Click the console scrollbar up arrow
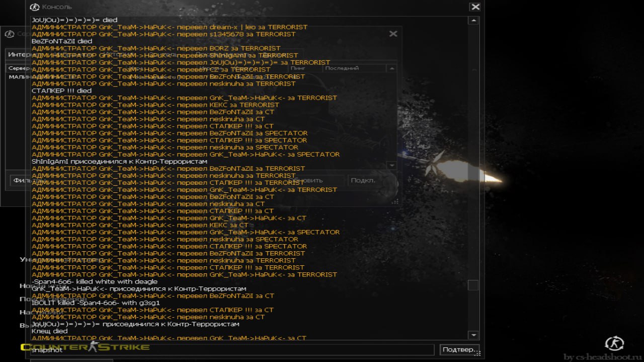 coord(473,21)
